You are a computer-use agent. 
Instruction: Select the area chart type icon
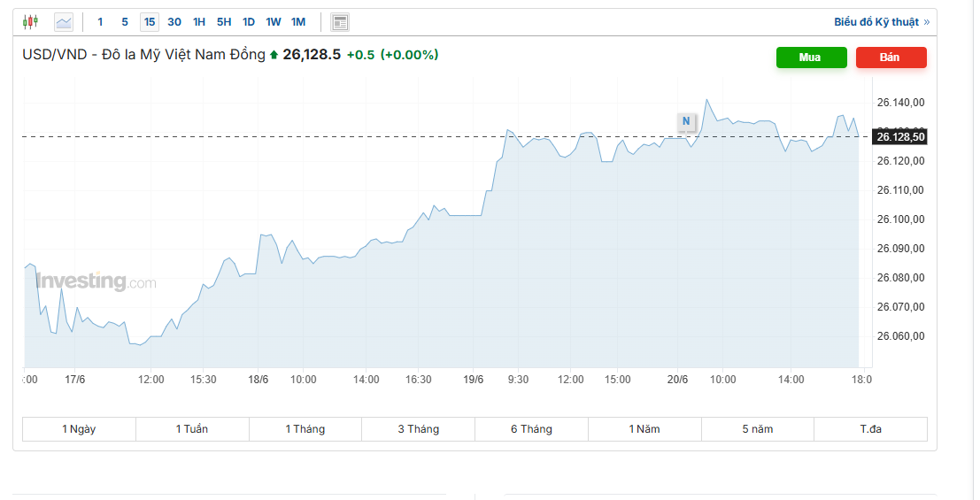tap(64, 22)
